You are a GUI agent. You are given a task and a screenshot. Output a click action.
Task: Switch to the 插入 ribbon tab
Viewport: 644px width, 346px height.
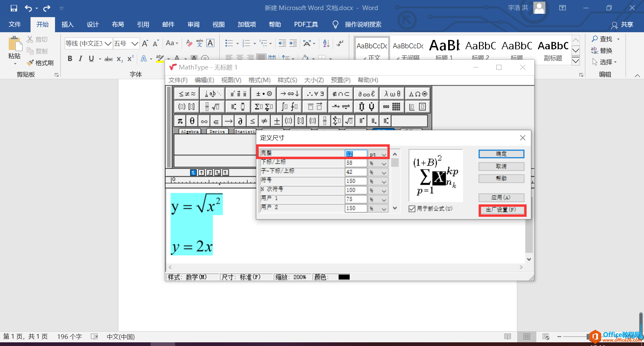tap(67, 24)
